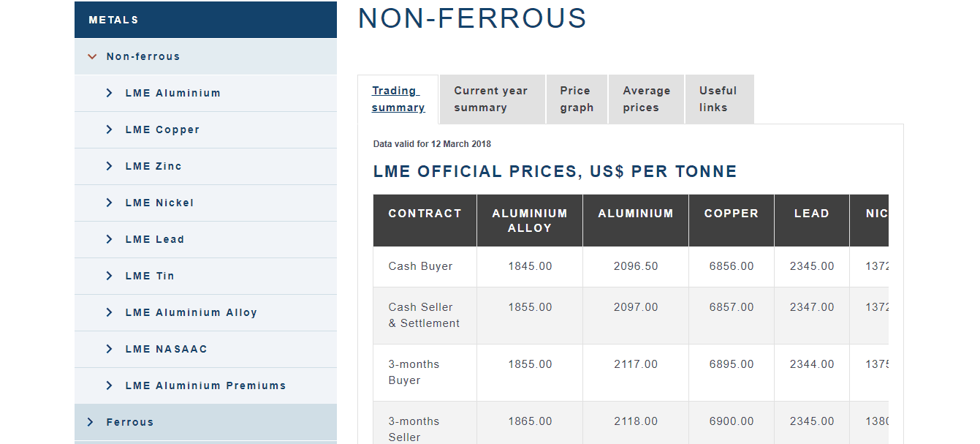Viewport: 980px width, 444px height.
Task: Click the arrow icon beside LME NASAAC
Action: pos(109,349)
